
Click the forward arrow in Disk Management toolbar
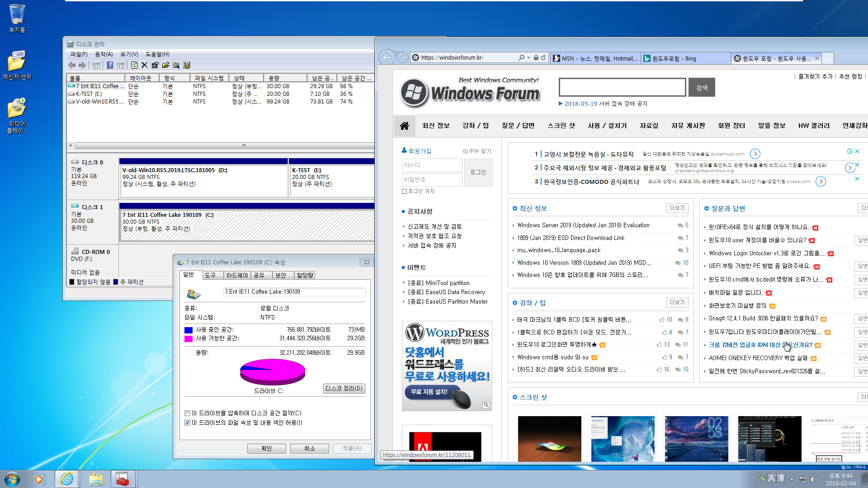82,65
